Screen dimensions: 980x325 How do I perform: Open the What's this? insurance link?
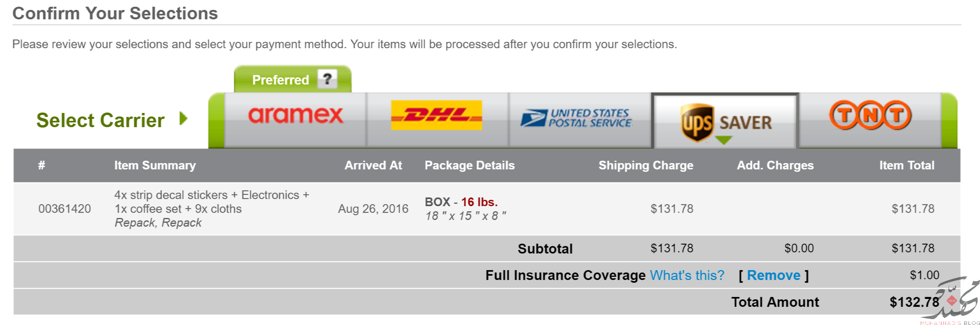[687, 275]
